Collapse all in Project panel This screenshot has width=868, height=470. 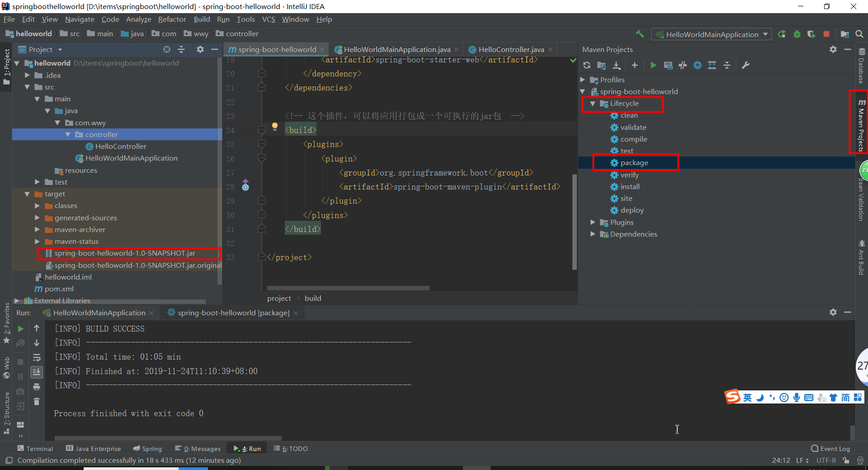pyautogui.click(x=181, y=49)
